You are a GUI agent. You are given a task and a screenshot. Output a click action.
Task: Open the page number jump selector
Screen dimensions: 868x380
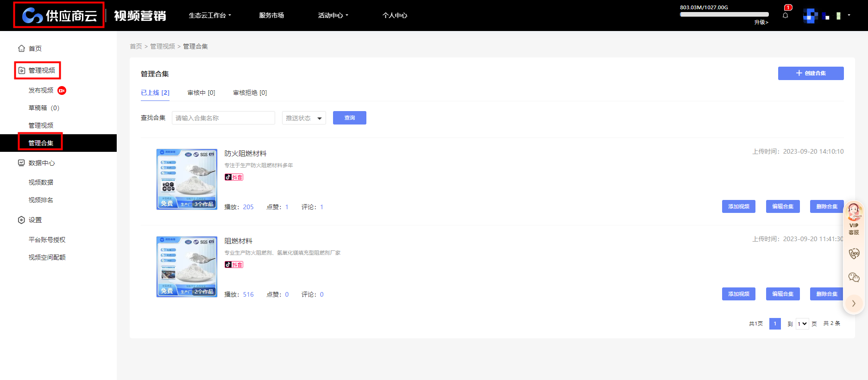pos(802,324)
